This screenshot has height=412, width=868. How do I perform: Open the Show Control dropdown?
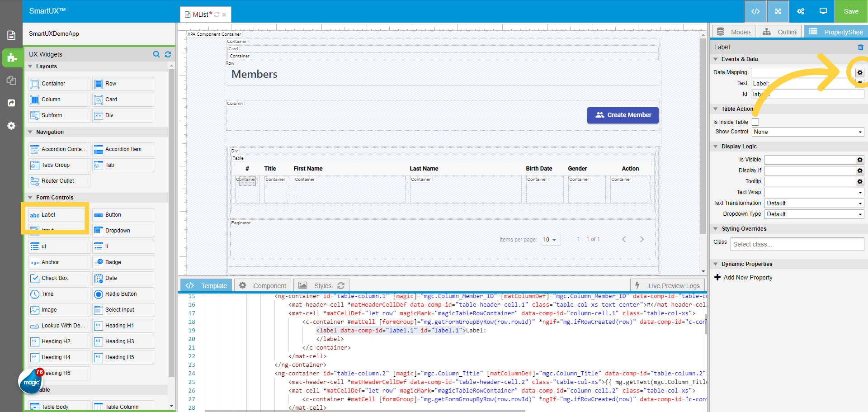pos(807,132)
